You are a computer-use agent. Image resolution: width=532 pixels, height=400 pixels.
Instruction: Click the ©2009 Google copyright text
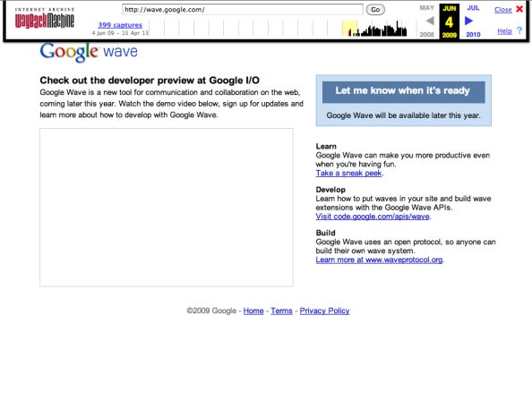pyautogui.click(x=211, y=311)
